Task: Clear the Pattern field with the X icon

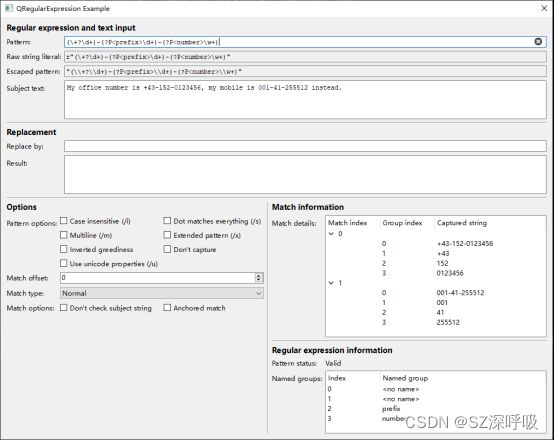Action: [x=538, y=42]
